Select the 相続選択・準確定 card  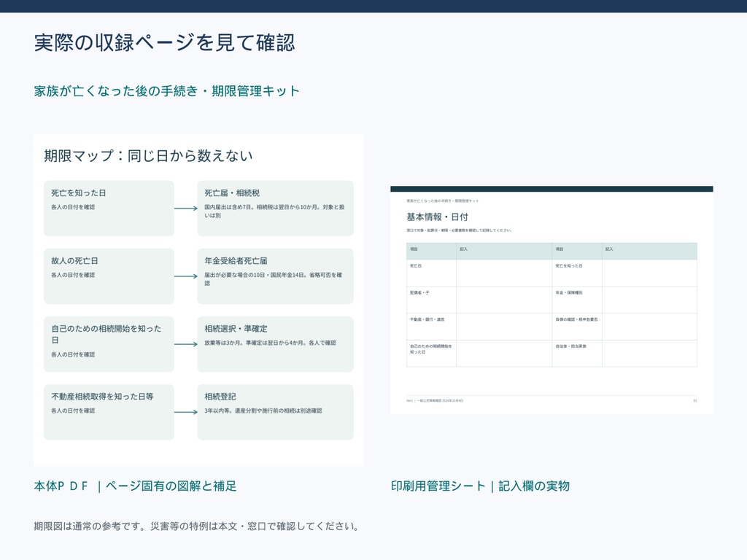tap(275, 344)
